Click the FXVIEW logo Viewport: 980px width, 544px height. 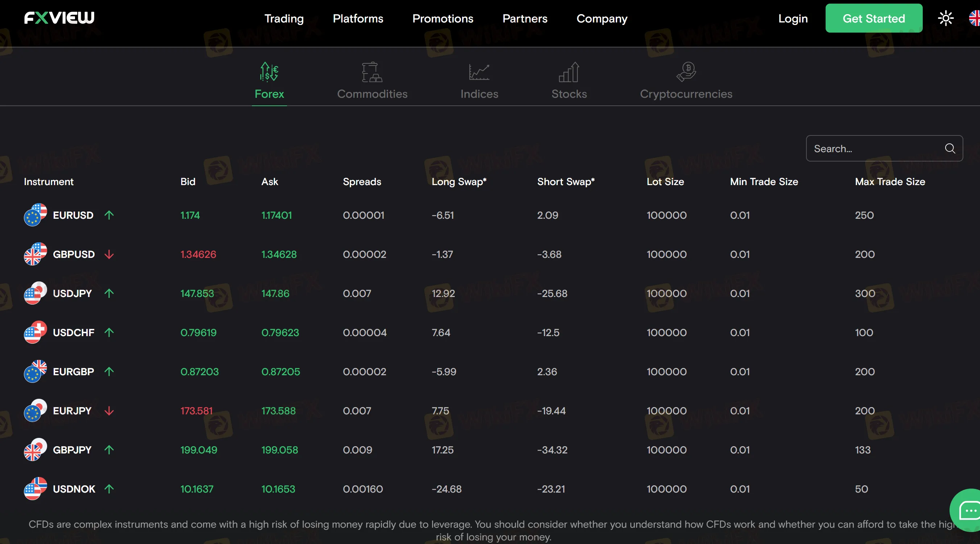59,18
